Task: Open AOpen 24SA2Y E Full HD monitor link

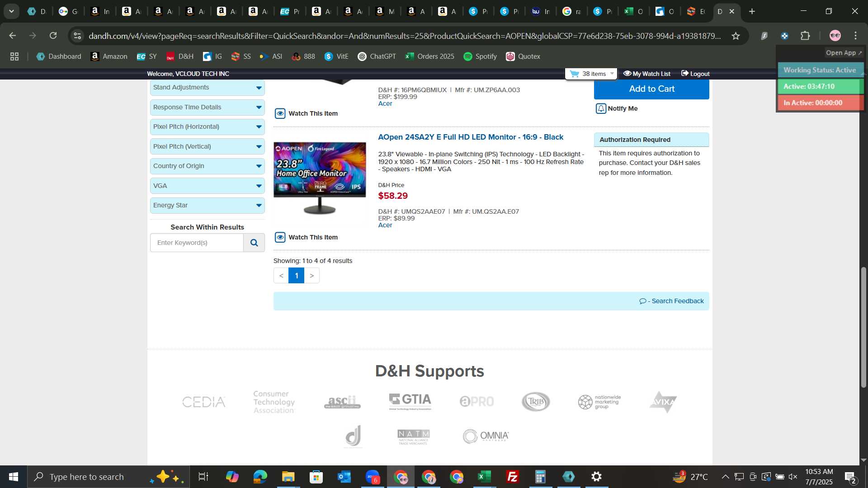Action: click(471, 137)
